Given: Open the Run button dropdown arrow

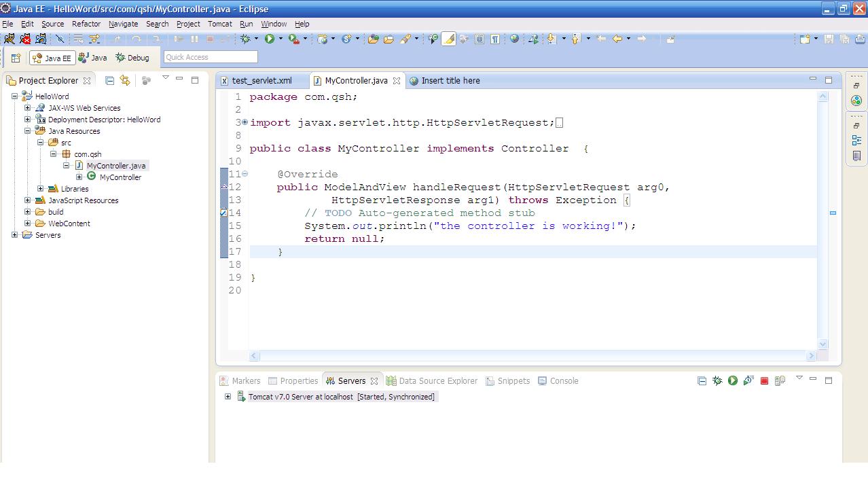Looking at the screenshot, I should pos(281,39).
